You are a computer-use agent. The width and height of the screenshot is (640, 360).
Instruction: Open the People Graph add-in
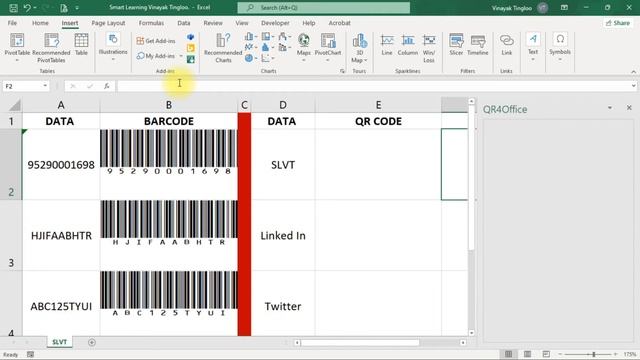[191, 59]
